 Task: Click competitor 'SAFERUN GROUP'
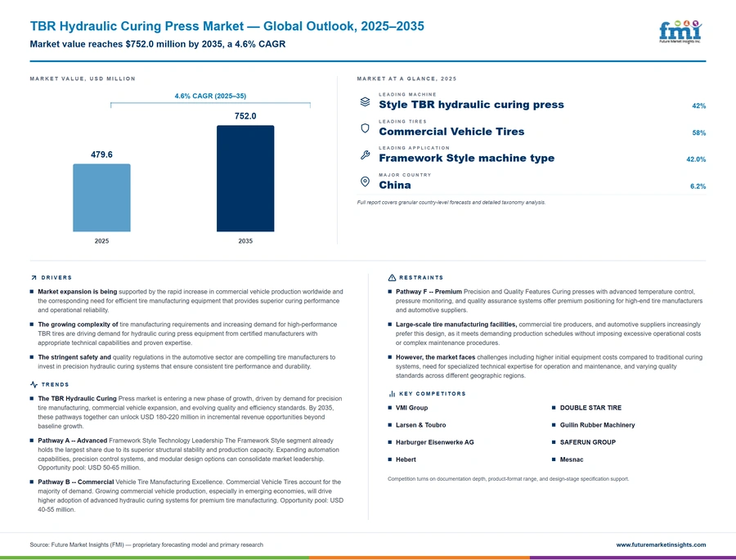588,442
